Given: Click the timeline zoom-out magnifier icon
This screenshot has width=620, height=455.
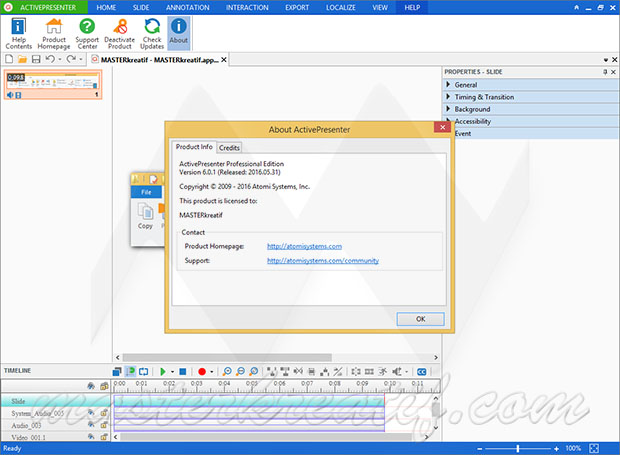Looking at the screenshot, I should (240, 372).
